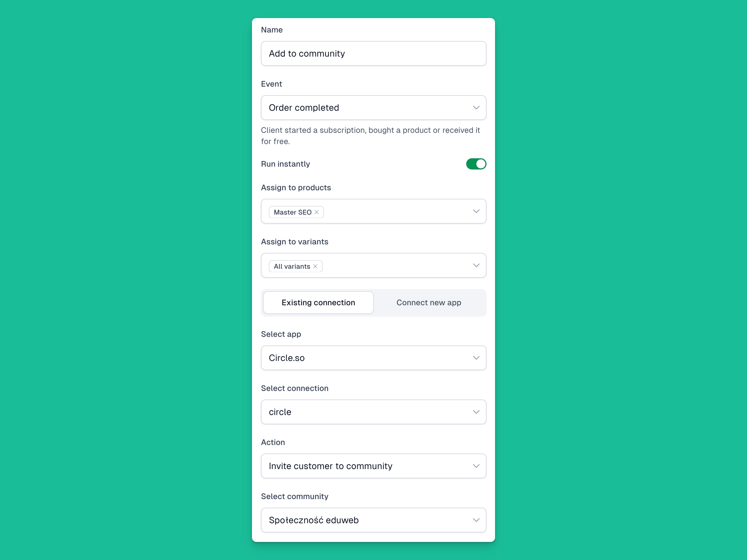Open the Invite customer to community dropdown
This screenshot has height=560, width=747.
(x=373, y=466)
